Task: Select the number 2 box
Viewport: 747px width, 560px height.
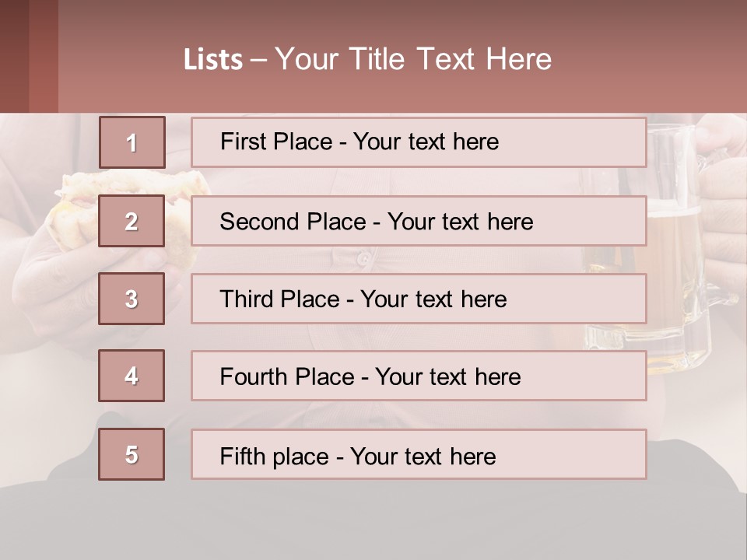Action: click(x=132, y=221)
